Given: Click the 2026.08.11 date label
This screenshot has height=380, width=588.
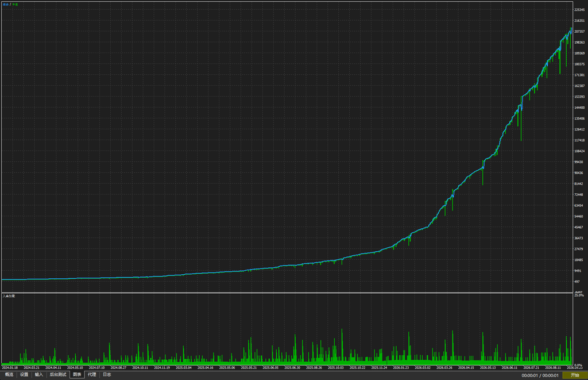Looking at the screenshot, I should pos(553,367).
